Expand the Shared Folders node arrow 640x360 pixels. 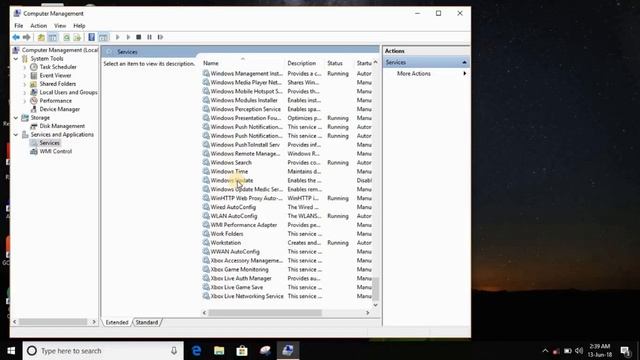point(25,84)
